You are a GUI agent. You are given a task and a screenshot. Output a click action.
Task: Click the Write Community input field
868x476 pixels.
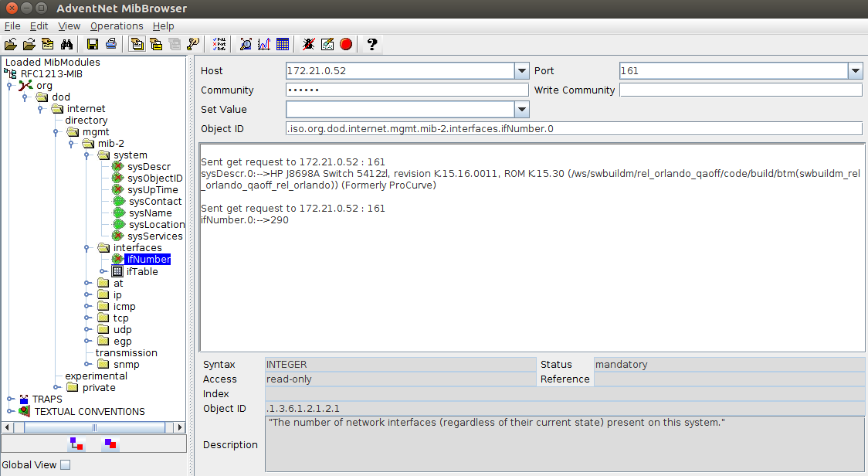pyautogui.click(x=740, y=90)
